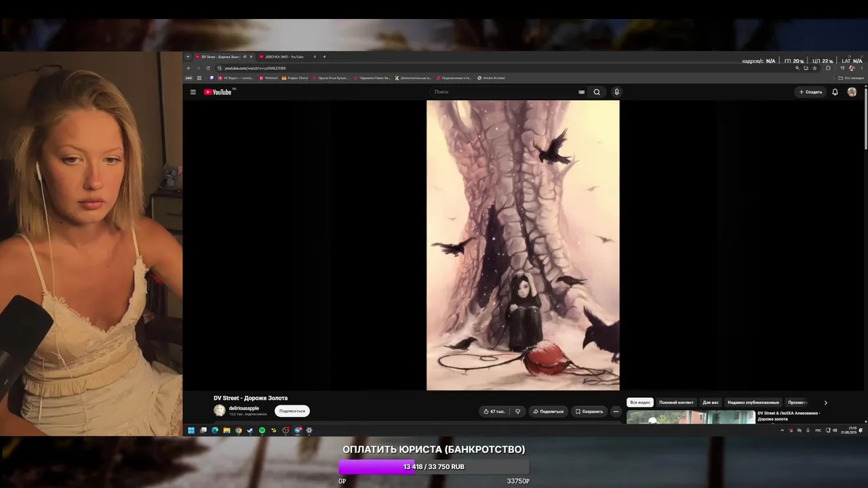Go to YouTube home via the logo
Viewport: 868px width, 488px height.
[218, 92]
